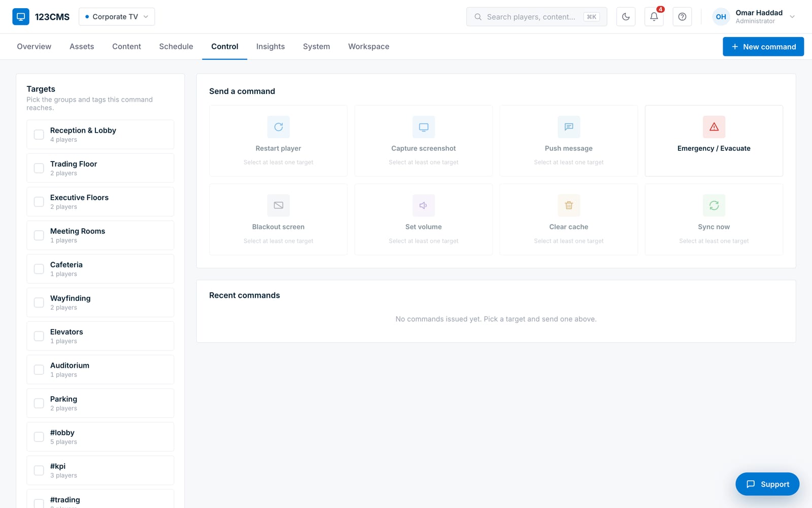The width and height of the screenshot is (812, 508).
Task: Click '4 players' under Reception & Lobby
Action: [63, 140]
